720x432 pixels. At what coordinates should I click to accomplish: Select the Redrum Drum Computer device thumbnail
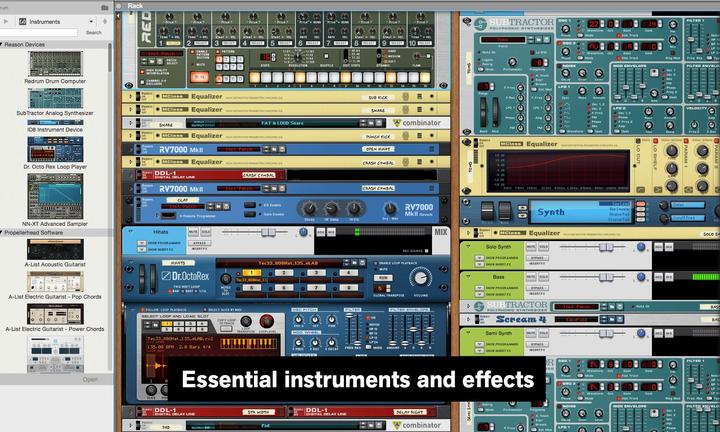pos(55,63)
